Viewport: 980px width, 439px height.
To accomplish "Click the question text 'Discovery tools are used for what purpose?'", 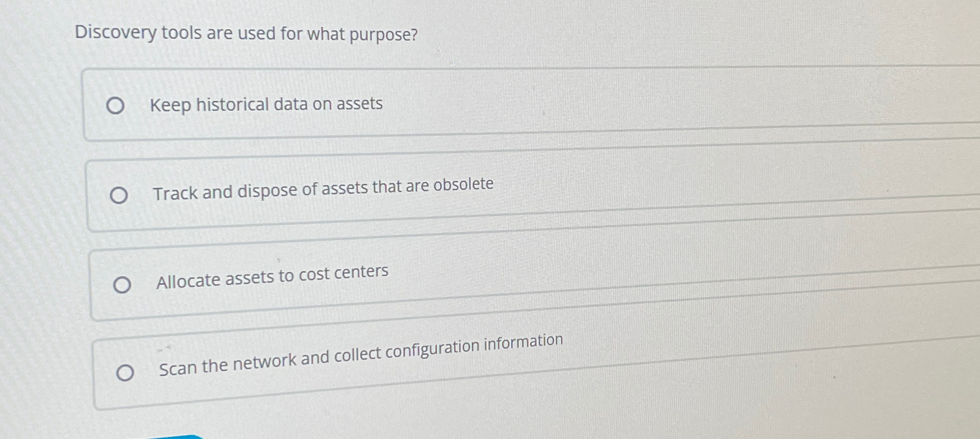I will pos(246,34).
